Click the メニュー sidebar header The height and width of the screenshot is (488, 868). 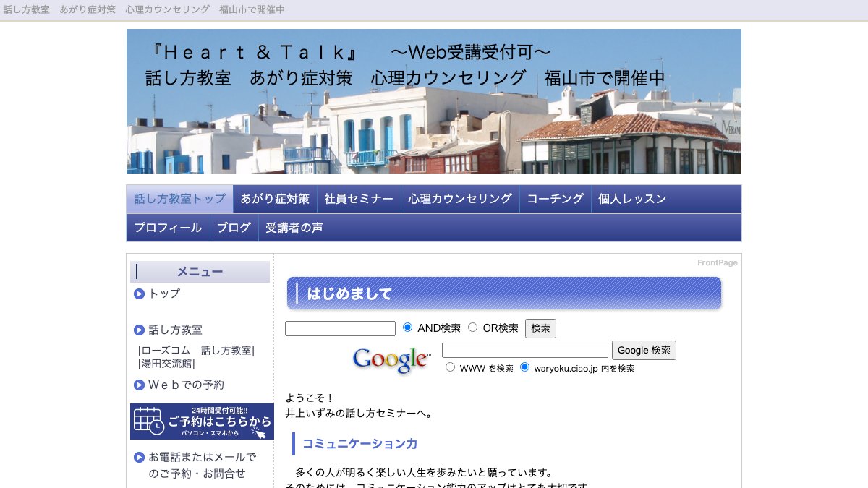click(200, 272)
